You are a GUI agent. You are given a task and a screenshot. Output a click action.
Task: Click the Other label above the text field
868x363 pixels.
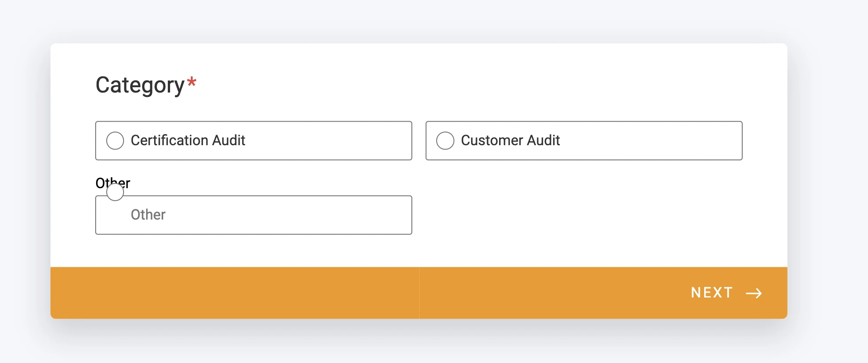click(112, 183)
